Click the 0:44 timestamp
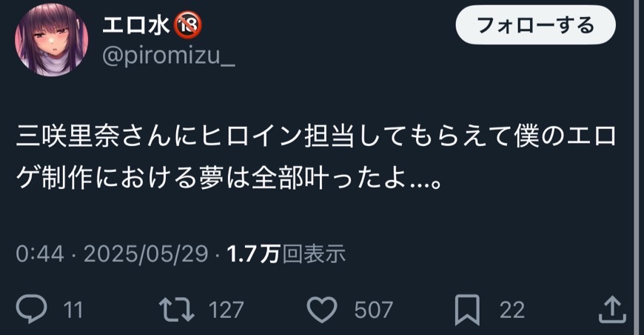644x335 pixels. 40,253
